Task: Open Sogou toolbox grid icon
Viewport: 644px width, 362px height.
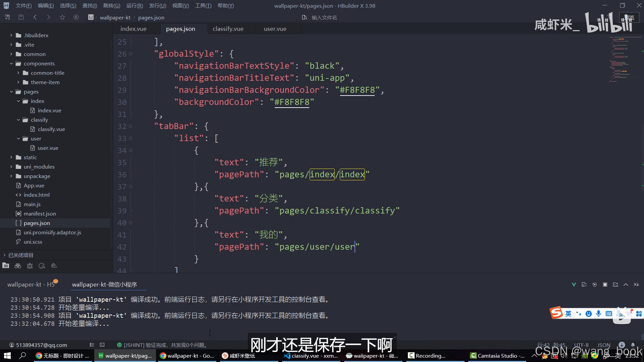Action: tap(639, 314)
